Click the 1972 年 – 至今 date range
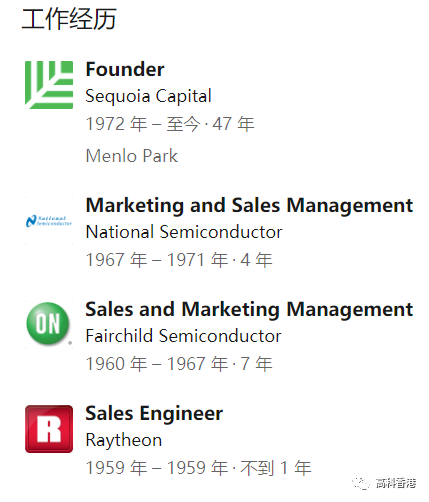 tap(143, 124)
